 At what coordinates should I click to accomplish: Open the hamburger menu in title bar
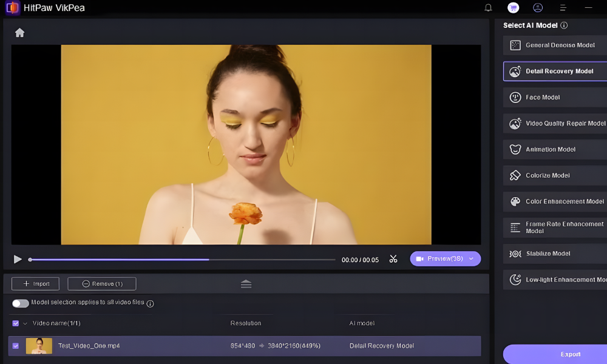point(563,8)
